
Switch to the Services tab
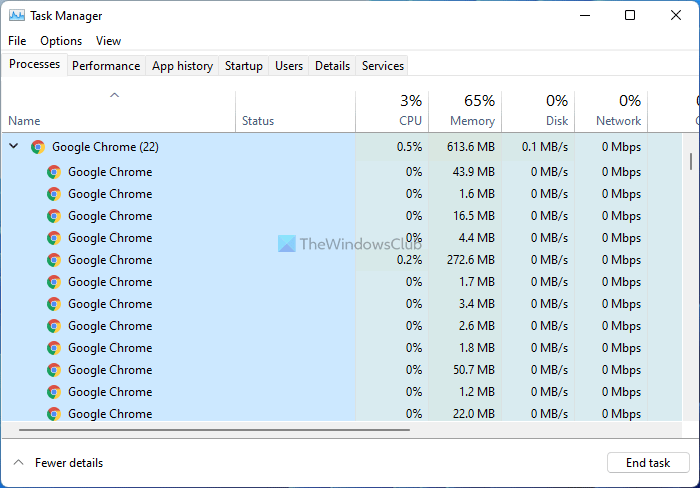click(x=383, y=66)
